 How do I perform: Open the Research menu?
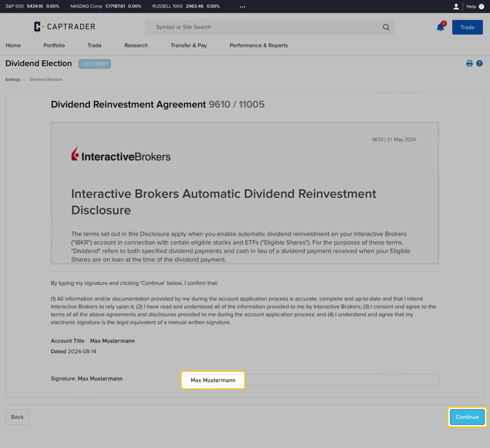coord(136,45)
